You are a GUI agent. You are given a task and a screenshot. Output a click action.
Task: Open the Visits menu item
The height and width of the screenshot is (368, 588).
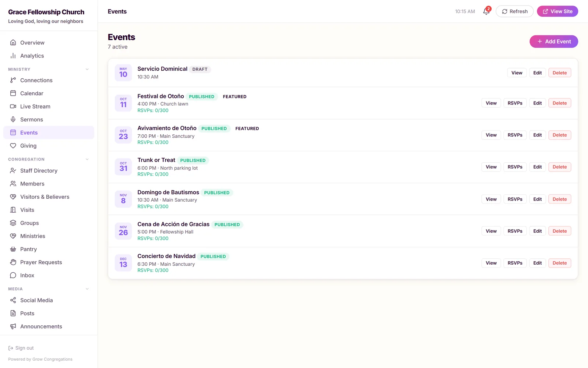coord(49,210)
